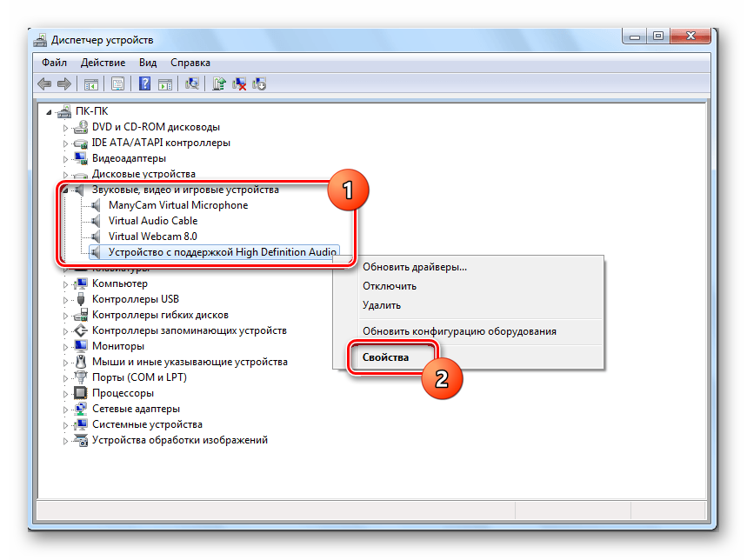747x560 pixels.
Task: Open the Действие menu
Action: (x=103, y=63)
